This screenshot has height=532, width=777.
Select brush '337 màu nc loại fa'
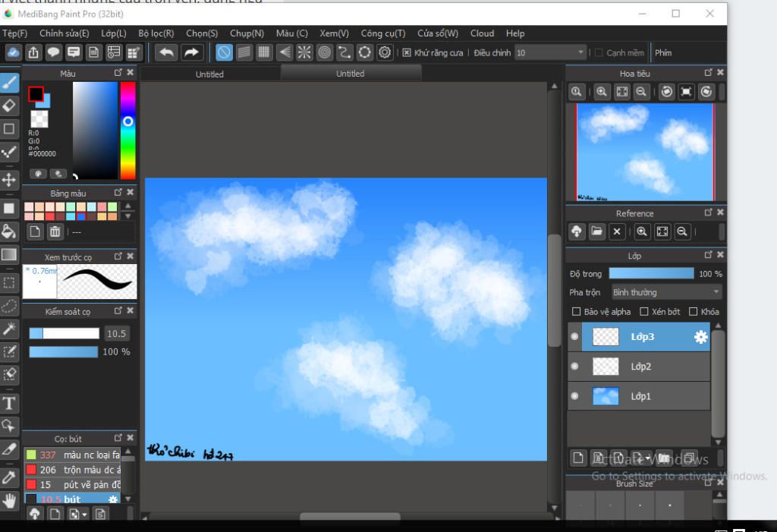point(72,455)
